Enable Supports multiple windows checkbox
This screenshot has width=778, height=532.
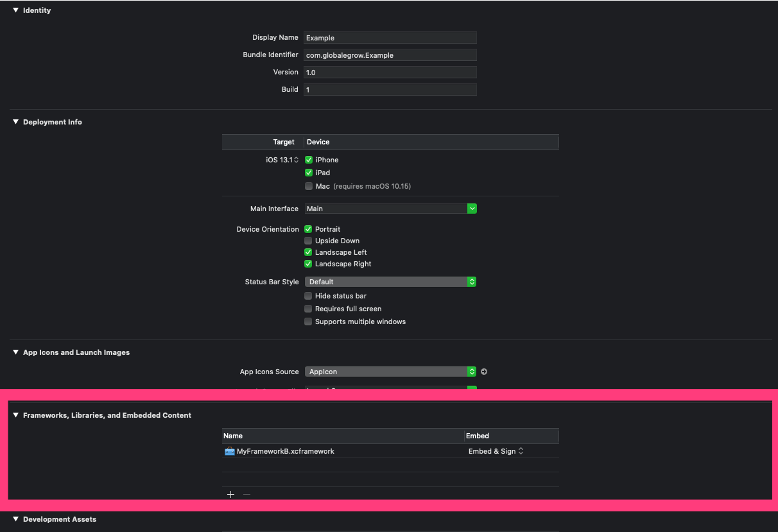tap(308, 322)
